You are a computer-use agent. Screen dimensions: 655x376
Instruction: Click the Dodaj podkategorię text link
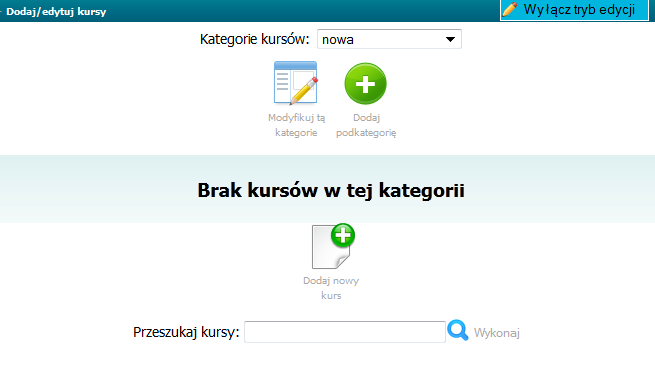pyautogui.click(x=366, y=125)
